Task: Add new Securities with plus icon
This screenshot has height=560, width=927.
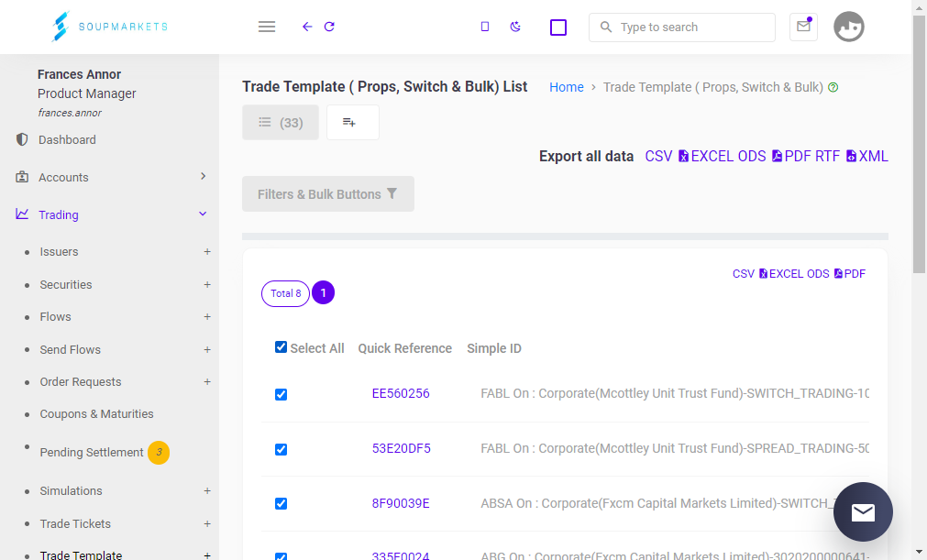Action: pyautogui.click(x=207, y=285)
